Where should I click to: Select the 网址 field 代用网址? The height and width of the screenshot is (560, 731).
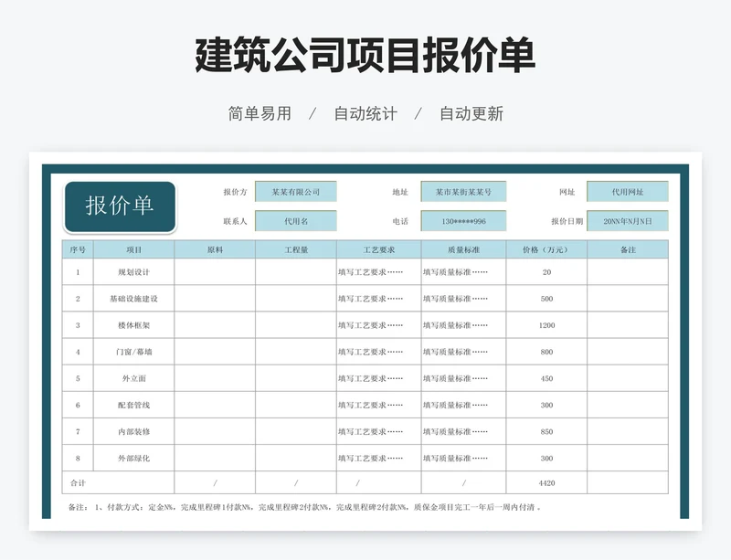click(x=628, y=192)
